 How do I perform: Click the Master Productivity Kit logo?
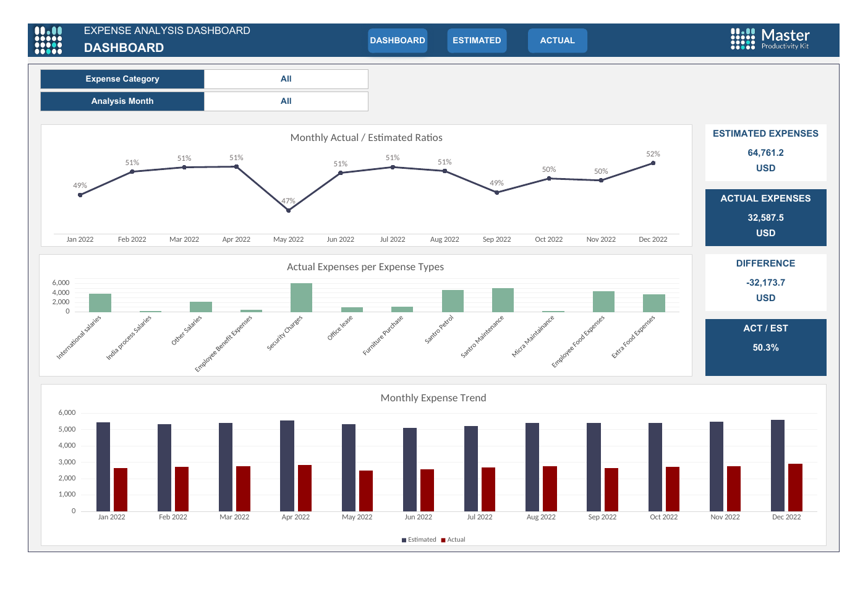(x=770, y=39)
